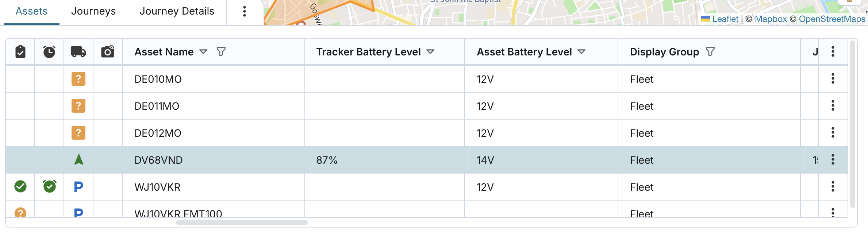The image size is (868, 237).
Task: Click the orange unknown status icon for DE010MO
Action: click(78, 79)
